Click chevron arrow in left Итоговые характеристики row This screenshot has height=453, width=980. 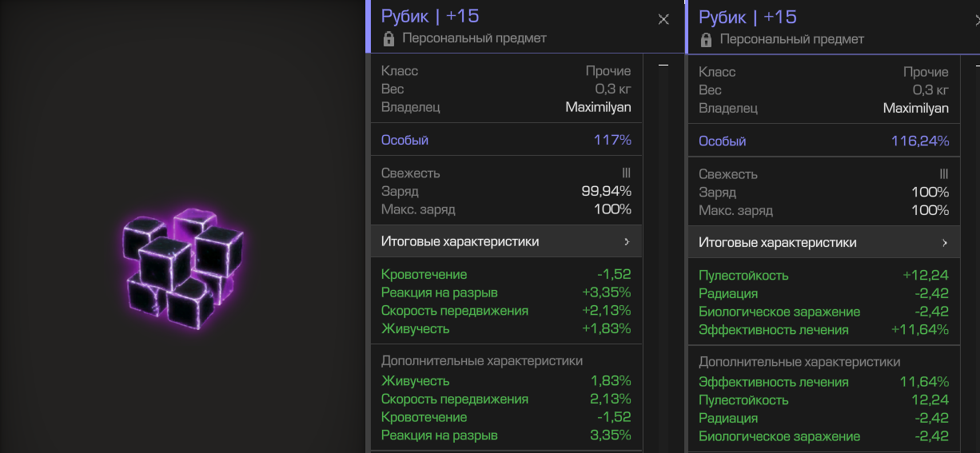point(627,241)
